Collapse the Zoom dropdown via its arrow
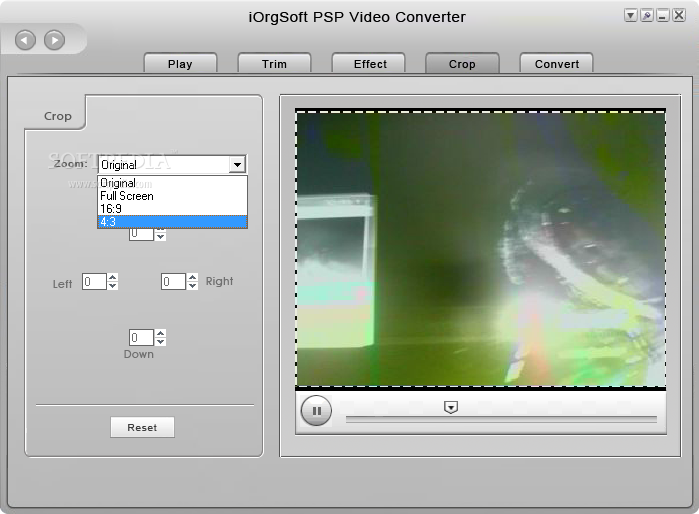The width and height of the screenshot is (699, 514). click(238, 164)
